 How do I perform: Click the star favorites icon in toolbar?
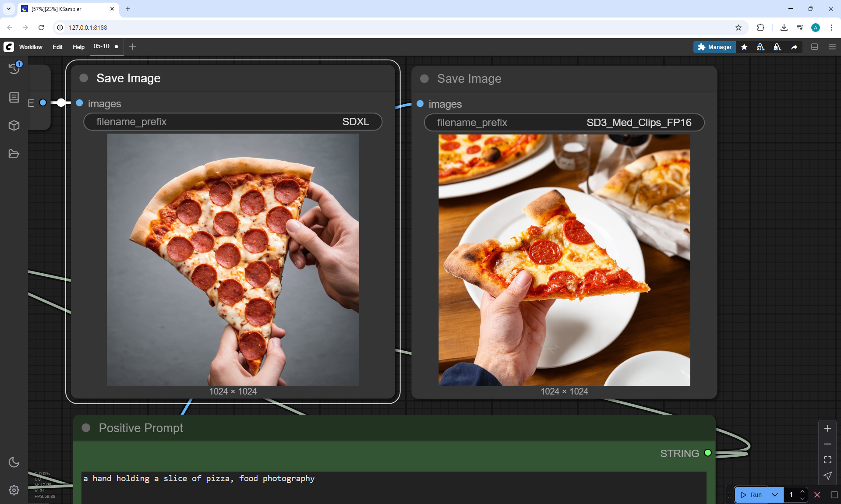coord(744,47)
